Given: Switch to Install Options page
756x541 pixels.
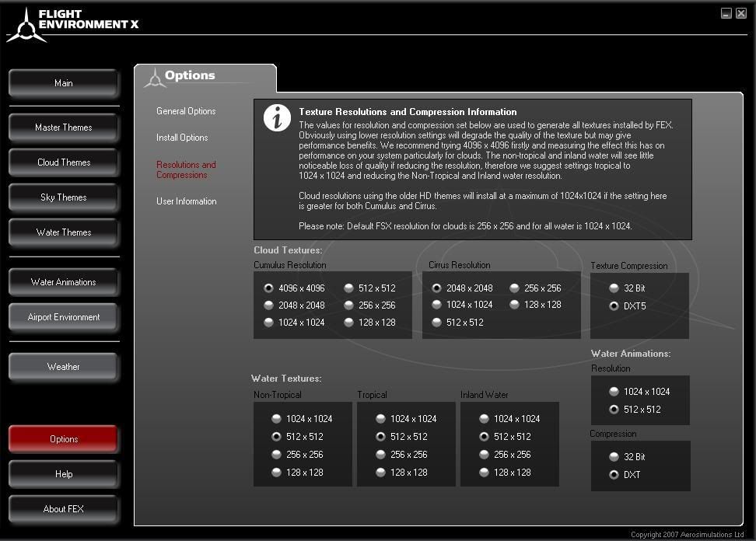Looking at the screenshot, I should (x=182, y=138).
